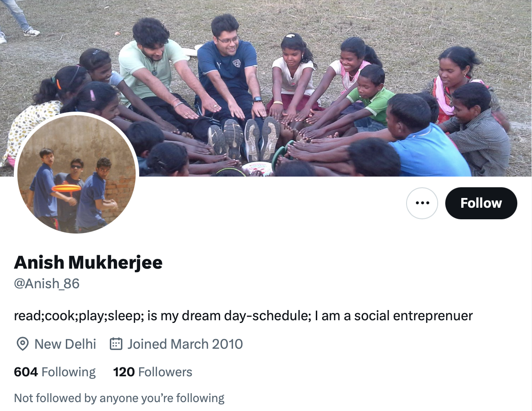Click 'Not followed by anyone you're following'
The image size is (532, 411).
pos(119,398)
